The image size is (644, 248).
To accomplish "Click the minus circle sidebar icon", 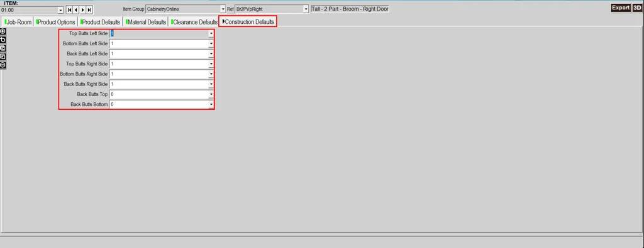I will (3, 65).
